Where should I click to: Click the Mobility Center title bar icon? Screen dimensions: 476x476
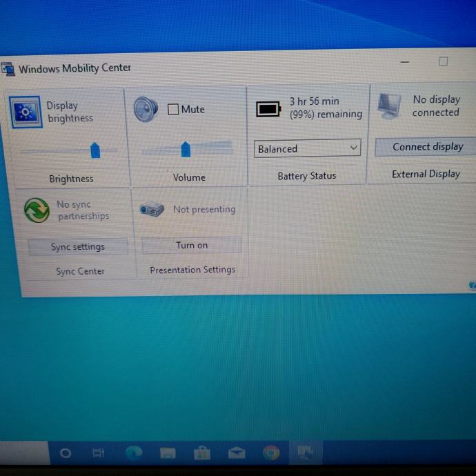[8, 69]
